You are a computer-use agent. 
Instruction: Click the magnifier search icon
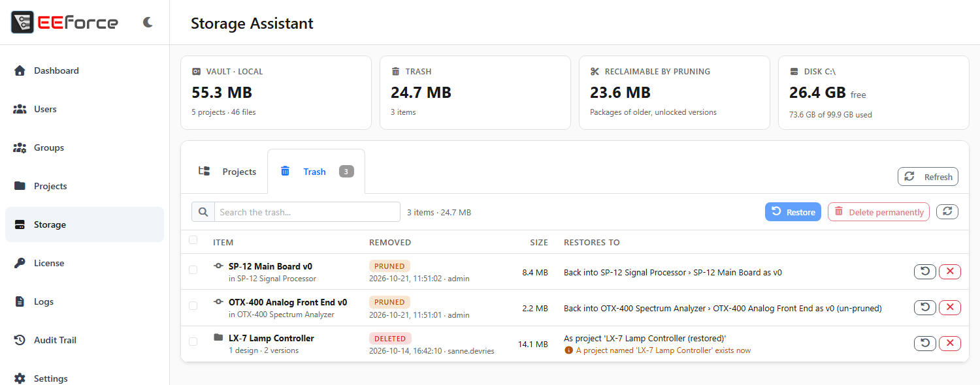point(203,212)
